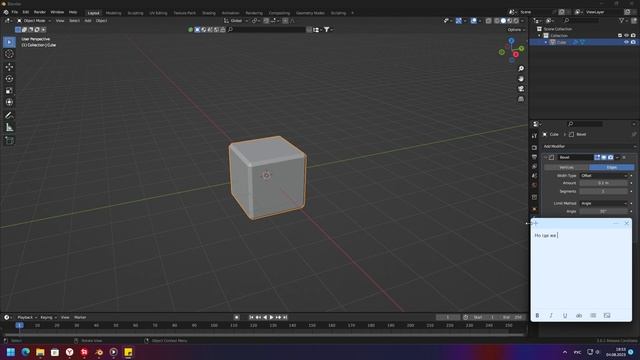
Task: Click the bevel Amount value field
Action: [604, 183]
